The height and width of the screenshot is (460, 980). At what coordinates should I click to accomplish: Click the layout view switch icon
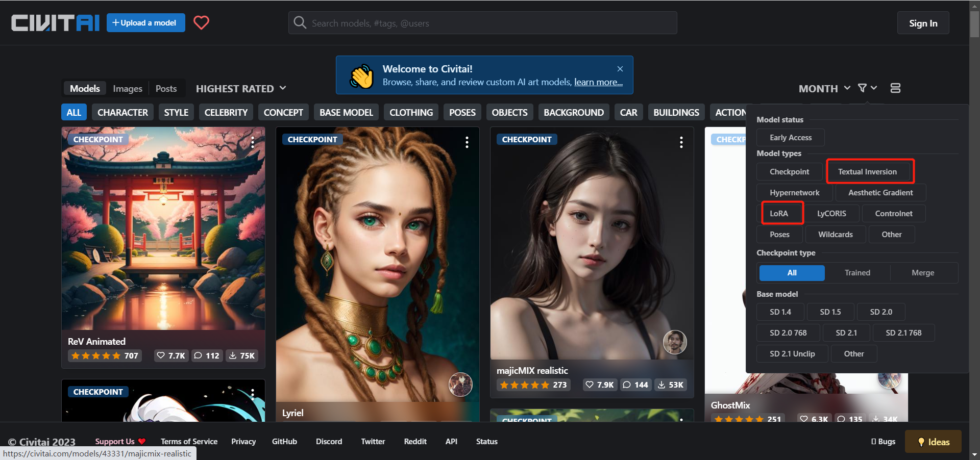pyautogui.click(x=895, y=88)
